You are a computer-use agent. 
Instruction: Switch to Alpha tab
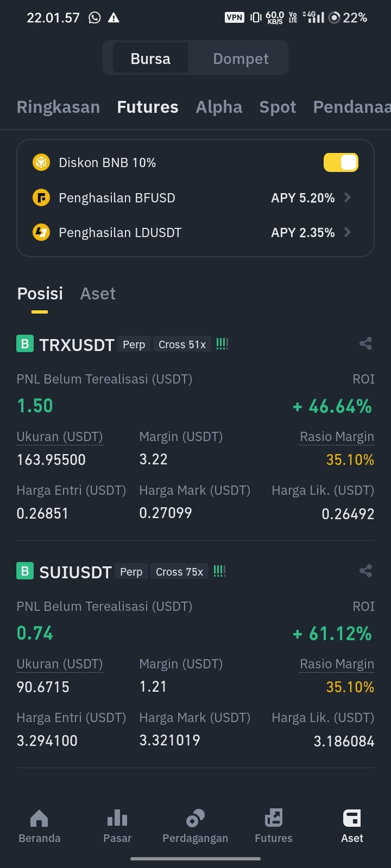tap(219, 107)
